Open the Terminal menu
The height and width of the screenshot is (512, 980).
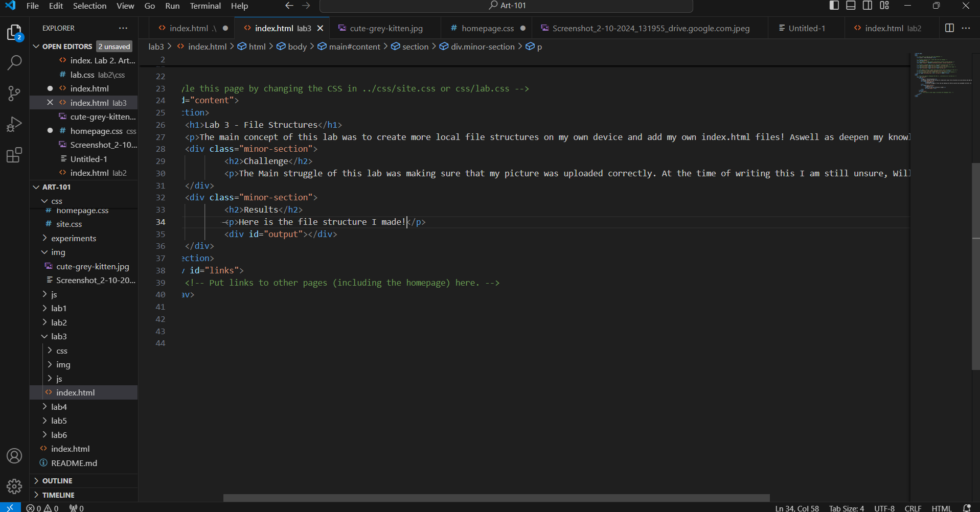tap(205, 6)
